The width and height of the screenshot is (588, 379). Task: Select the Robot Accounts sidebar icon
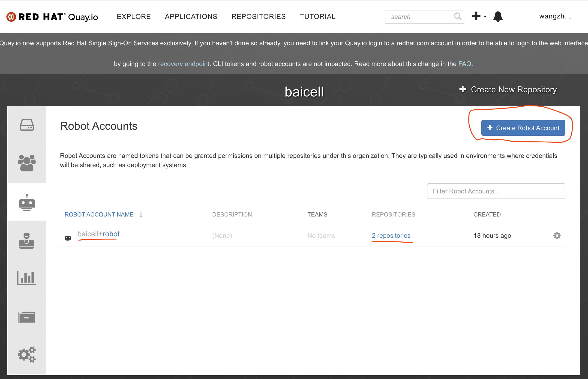pos(27,202)
